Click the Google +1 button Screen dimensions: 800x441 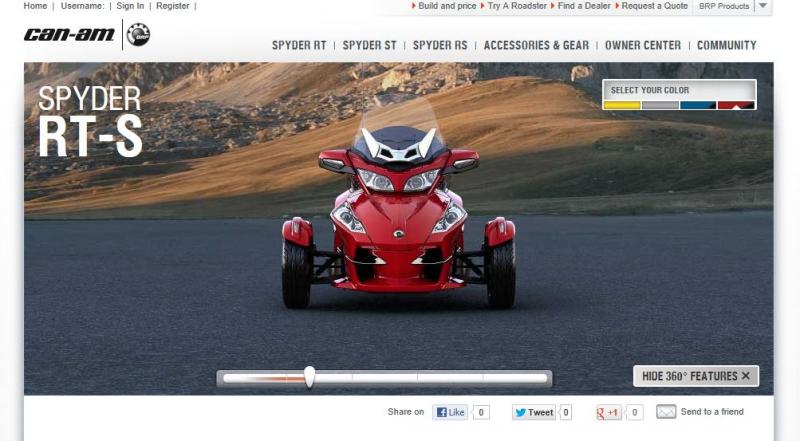click(609, 412)
